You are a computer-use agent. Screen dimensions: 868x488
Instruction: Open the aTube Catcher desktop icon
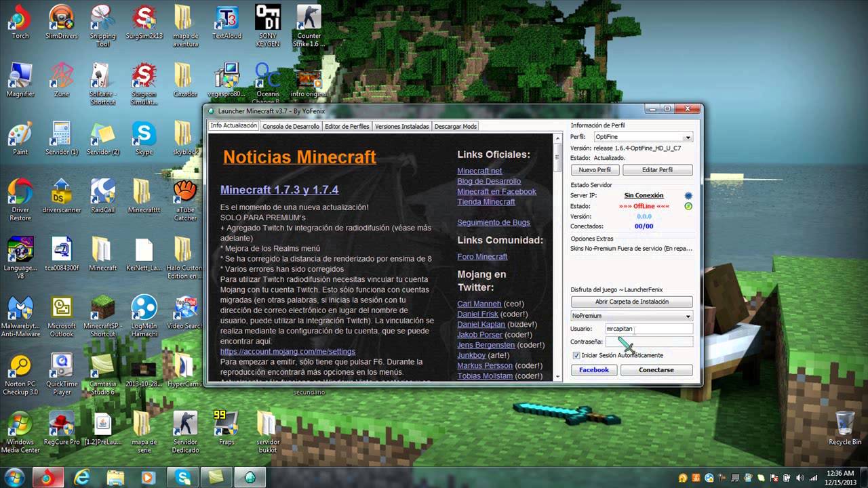click(x=185, y=200)
